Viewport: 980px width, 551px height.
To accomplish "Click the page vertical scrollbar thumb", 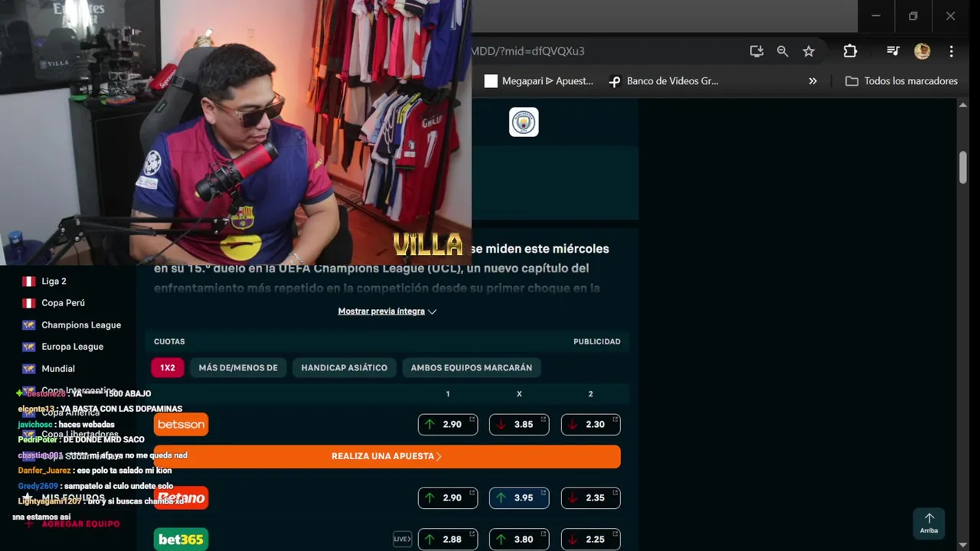I will click(x=962, y=167).
